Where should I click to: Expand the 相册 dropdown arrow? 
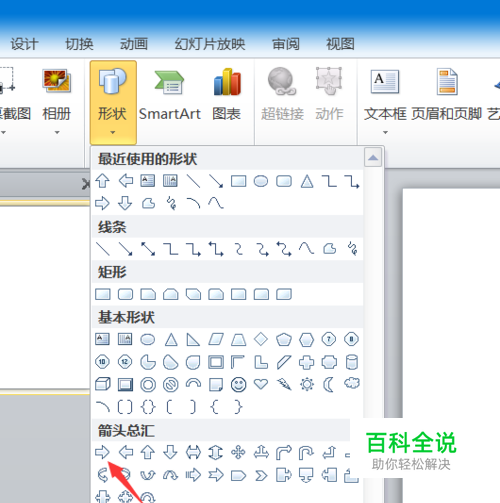(57, 132)
